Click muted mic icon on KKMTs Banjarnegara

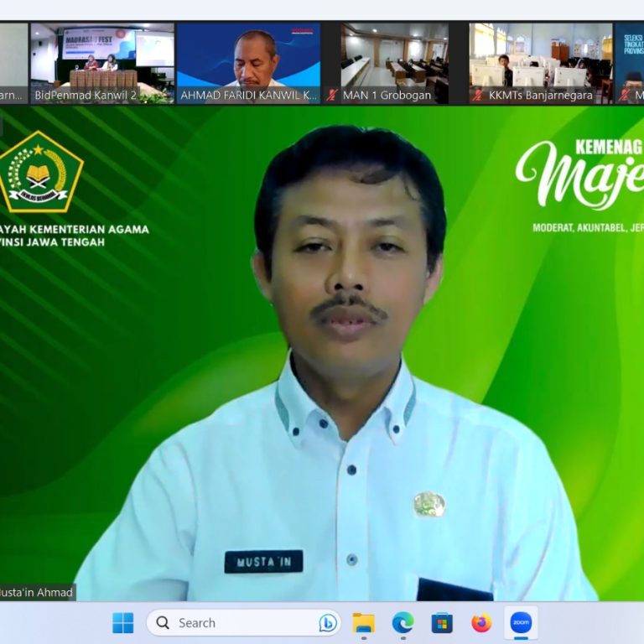477,96
